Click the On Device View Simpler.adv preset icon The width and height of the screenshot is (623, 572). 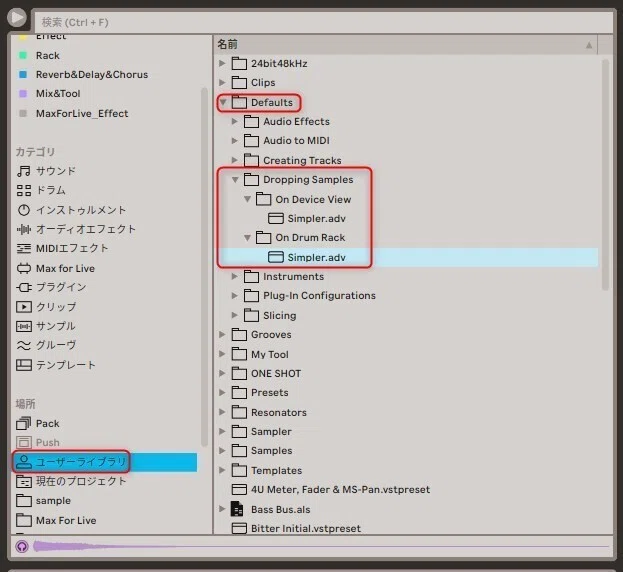point(276,218)
